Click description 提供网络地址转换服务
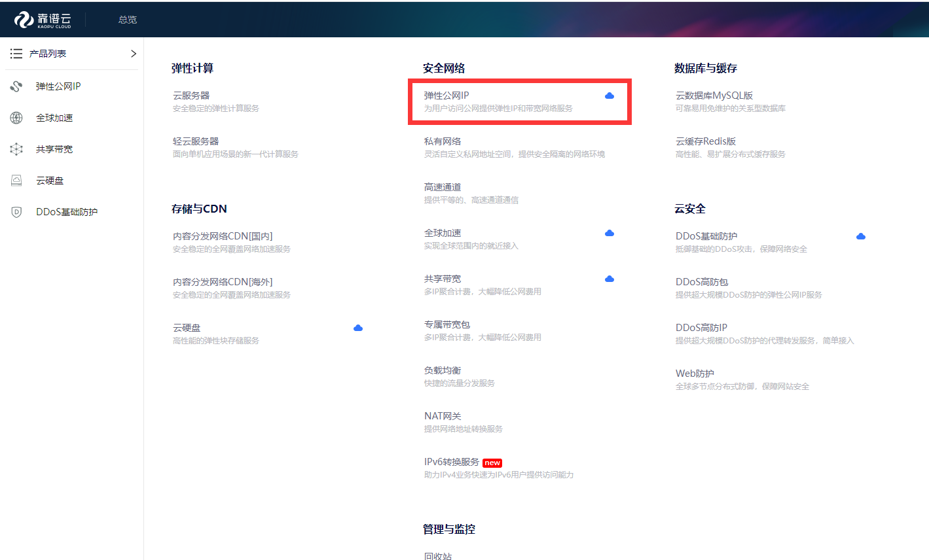This screenshot has height=560, width=929. (x=464, y=429)
